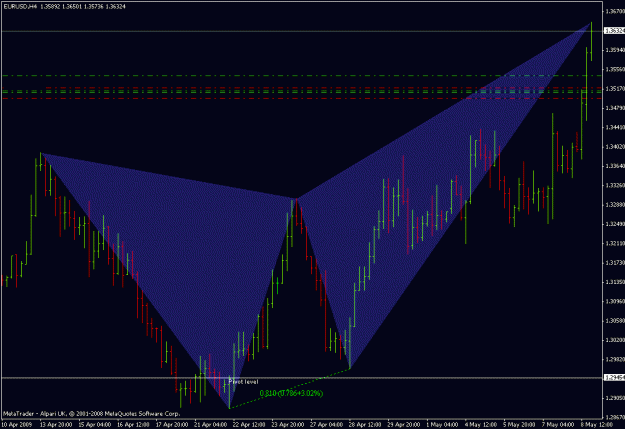Click the 1.32110 price axis value
Viewport: 625px width, 429px height.
click(x=615, y=243)
